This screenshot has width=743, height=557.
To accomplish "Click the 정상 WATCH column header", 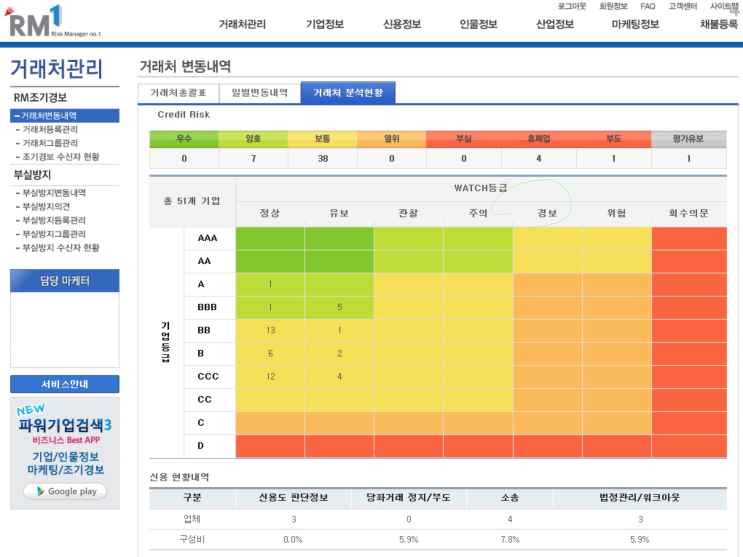I will point(270,213).
